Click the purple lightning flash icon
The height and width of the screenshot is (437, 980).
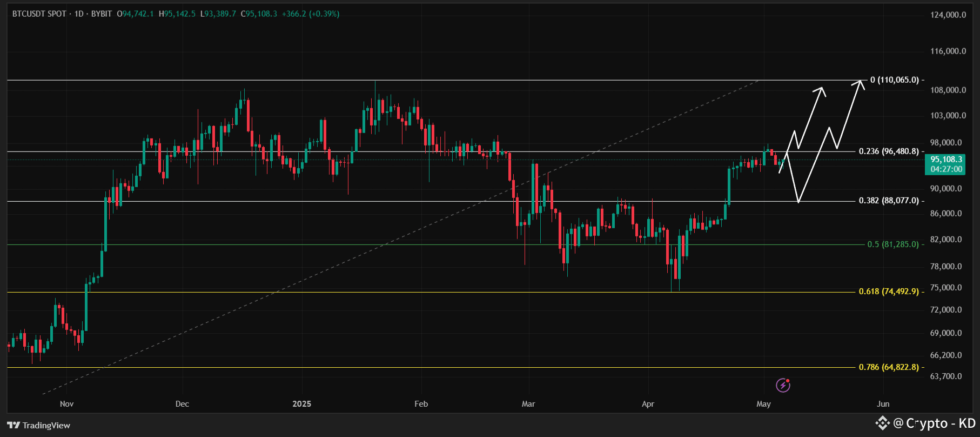(783, 385)
